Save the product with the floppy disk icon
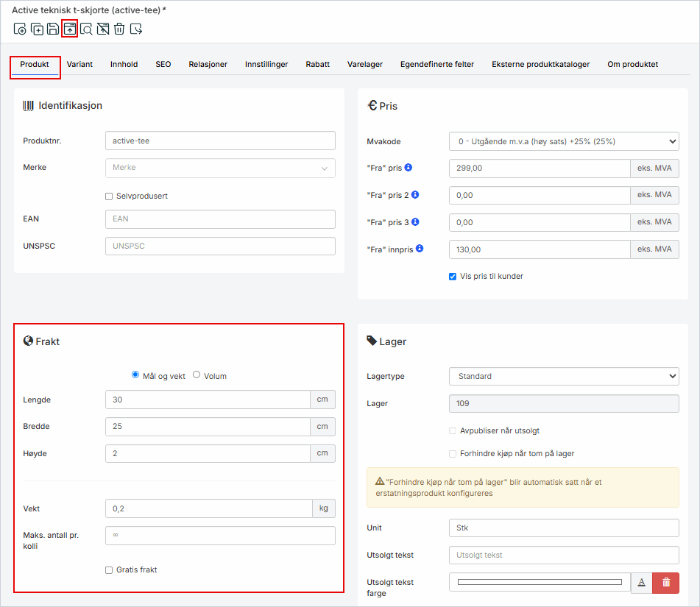 [x=53, y=29]
